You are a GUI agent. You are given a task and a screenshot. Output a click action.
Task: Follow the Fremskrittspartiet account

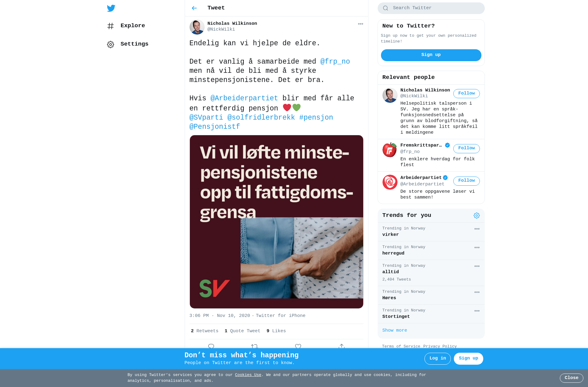(x=466, y=148)
